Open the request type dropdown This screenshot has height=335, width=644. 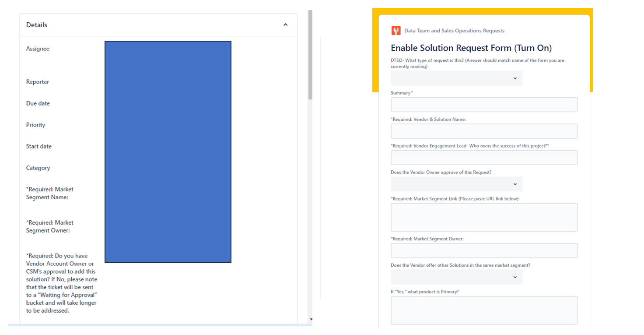[x=456, y=78]
